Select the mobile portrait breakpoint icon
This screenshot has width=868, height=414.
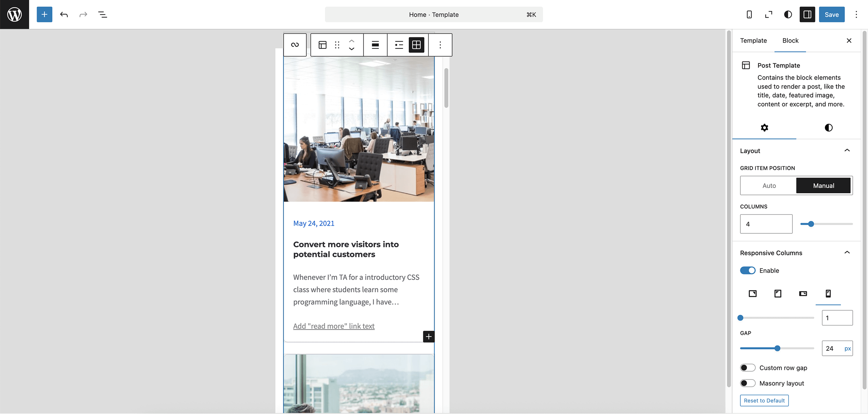[x=828, y=293]
